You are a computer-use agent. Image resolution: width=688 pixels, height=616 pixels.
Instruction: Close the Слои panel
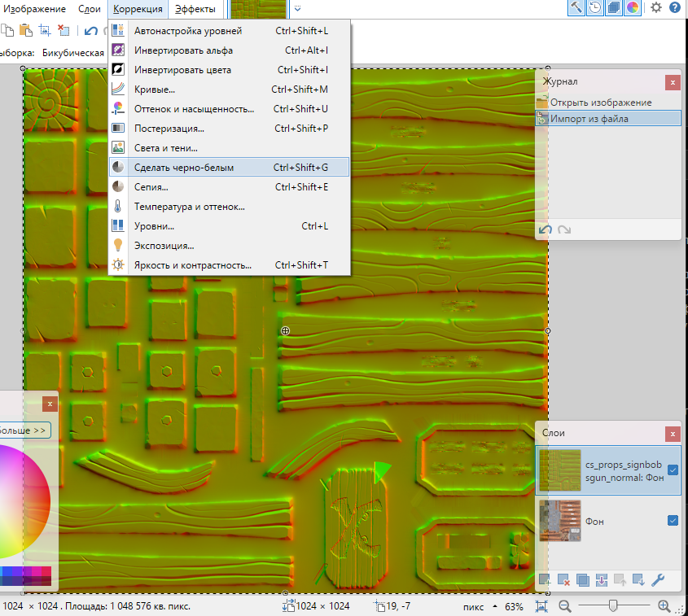[673, 434]
